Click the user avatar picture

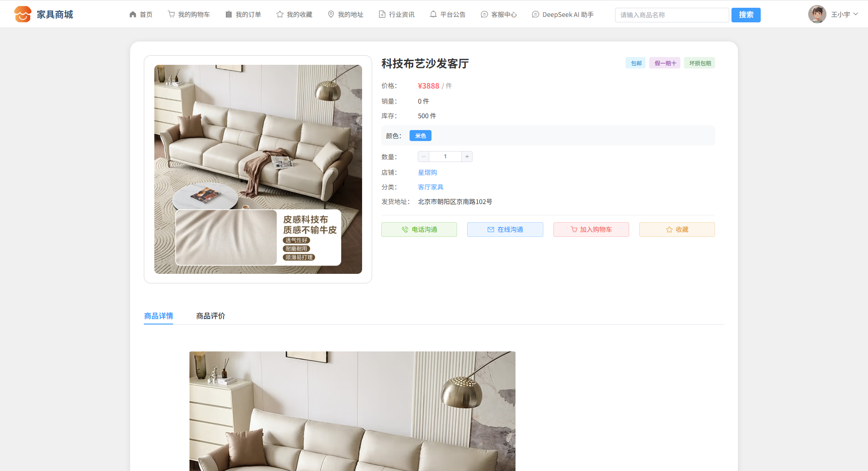click(817, 14)
